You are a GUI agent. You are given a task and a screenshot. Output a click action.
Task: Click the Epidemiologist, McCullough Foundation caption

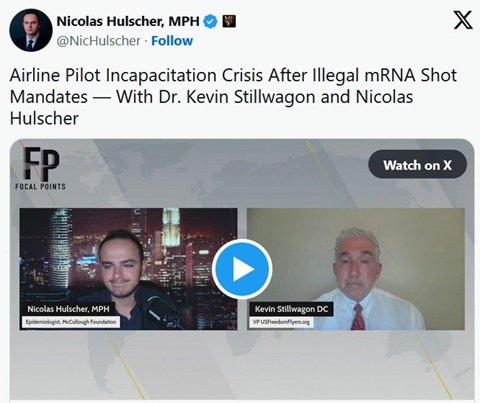(x=71, y=322)
